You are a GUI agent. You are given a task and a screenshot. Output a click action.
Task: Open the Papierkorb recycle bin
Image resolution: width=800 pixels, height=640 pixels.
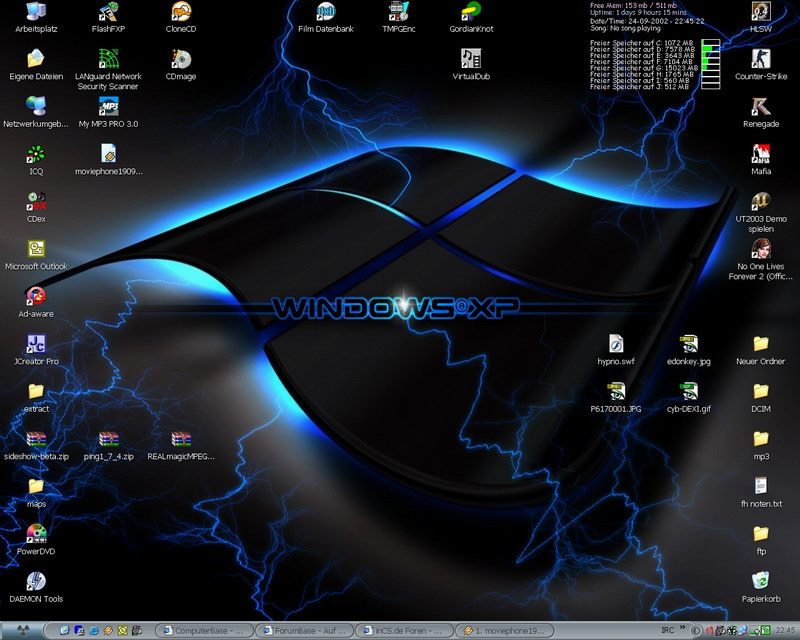pyautogui.click(x=761, y=587)
